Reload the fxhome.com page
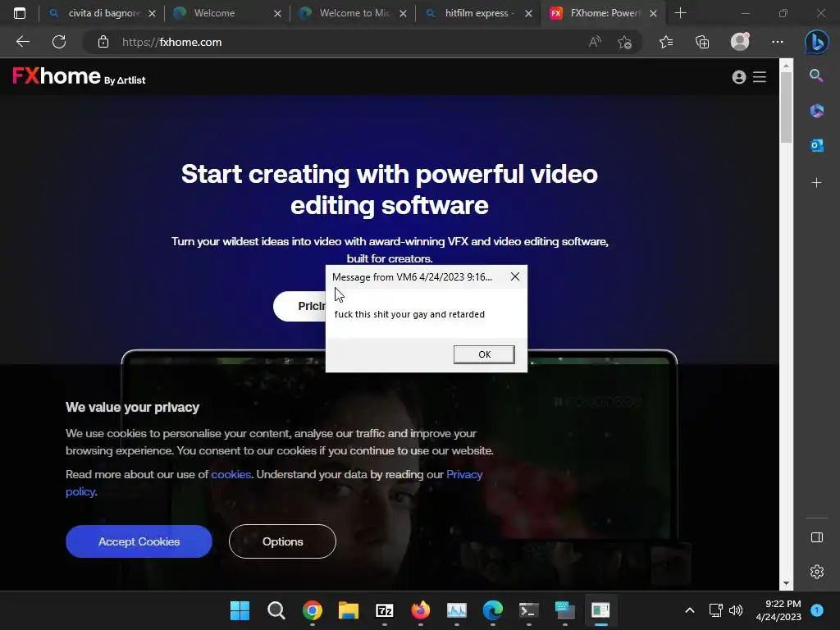 tap(59, 42)
